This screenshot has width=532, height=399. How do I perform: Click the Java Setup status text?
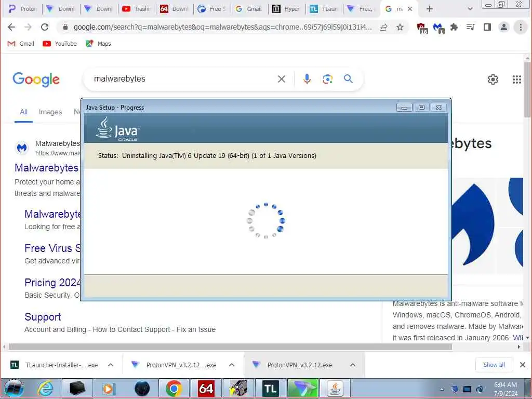[x=207, y=156]
